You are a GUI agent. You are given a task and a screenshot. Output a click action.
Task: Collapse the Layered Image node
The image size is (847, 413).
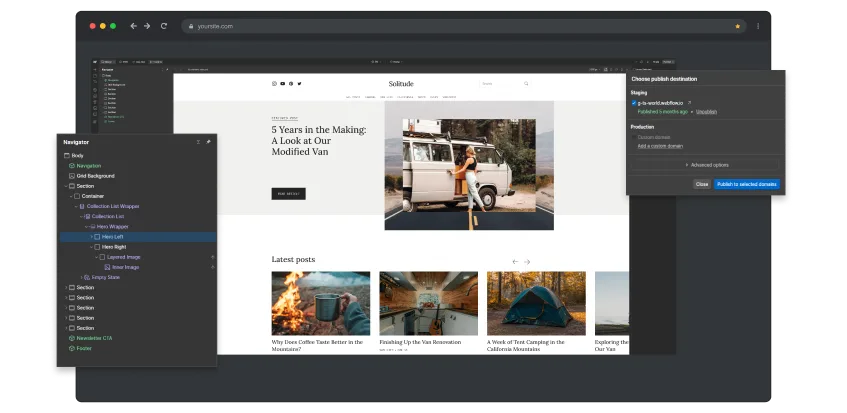tap(97, 257)
